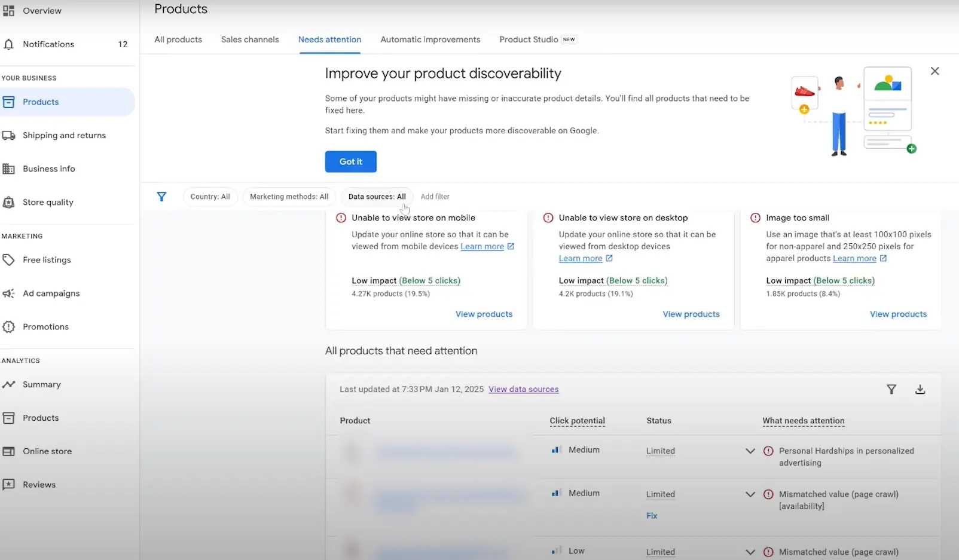
Task: Click the Click potential column header
Action: [x=577, y=421]
